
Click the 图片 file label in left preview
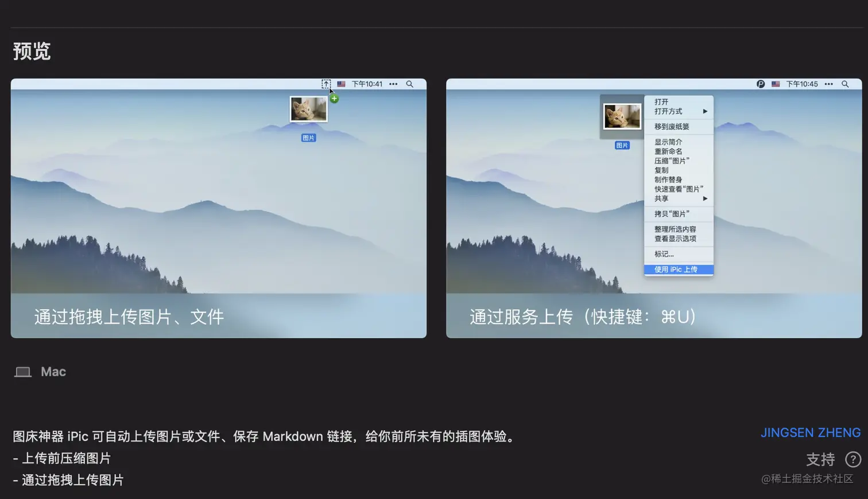tap(308, 138)
